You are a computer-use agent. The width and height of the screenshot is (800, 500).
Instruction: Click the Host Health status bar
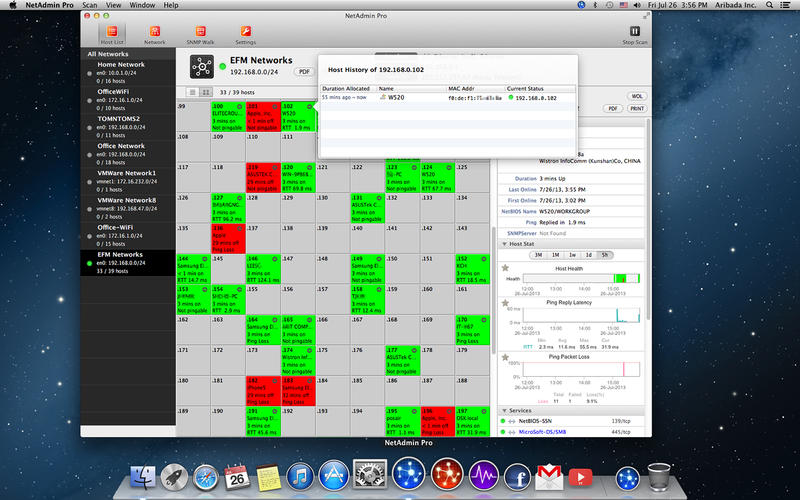581,278
